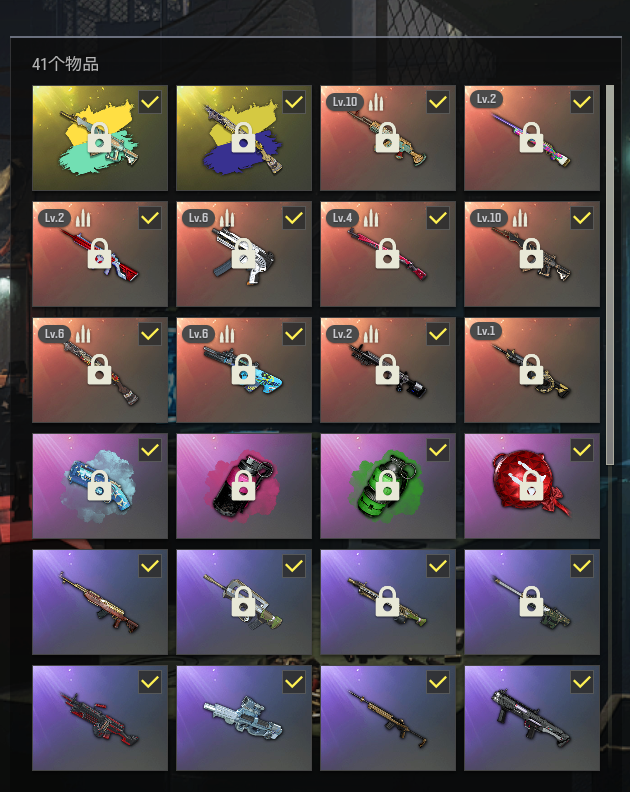Click lock on cloud-backed blue weapon
The width and height of the screenshot is (630, 792).
100,485
